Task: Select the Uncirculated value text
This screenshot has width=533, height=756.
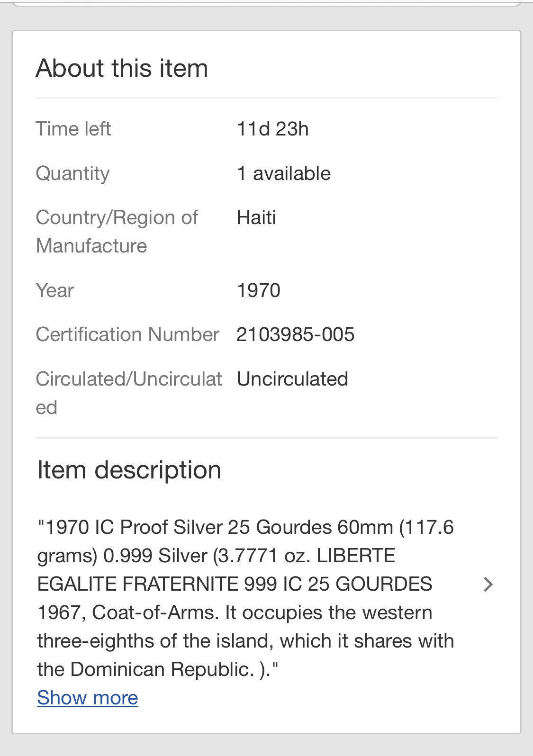Action: (x=292, y=379)
